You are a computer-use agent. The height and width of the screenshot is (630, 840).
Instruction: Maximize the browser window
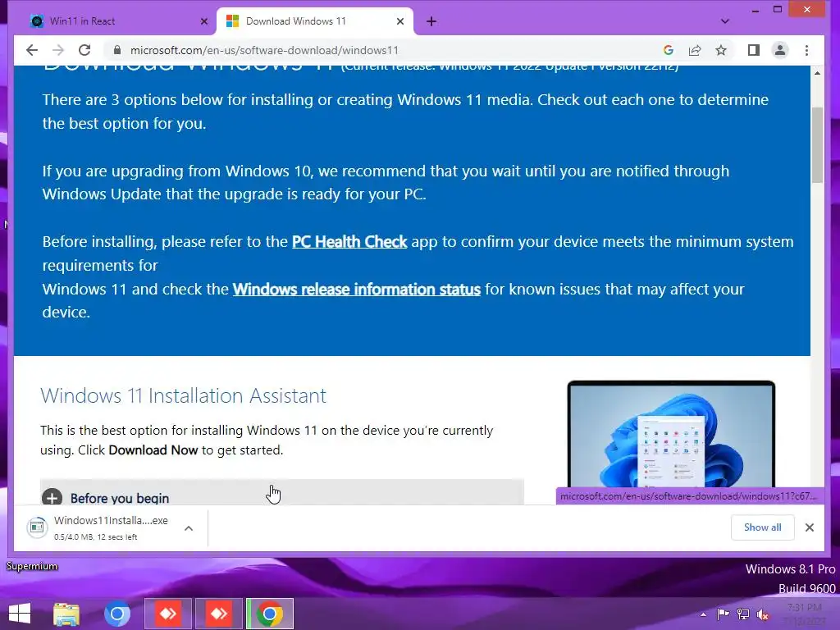coord(778,10)
